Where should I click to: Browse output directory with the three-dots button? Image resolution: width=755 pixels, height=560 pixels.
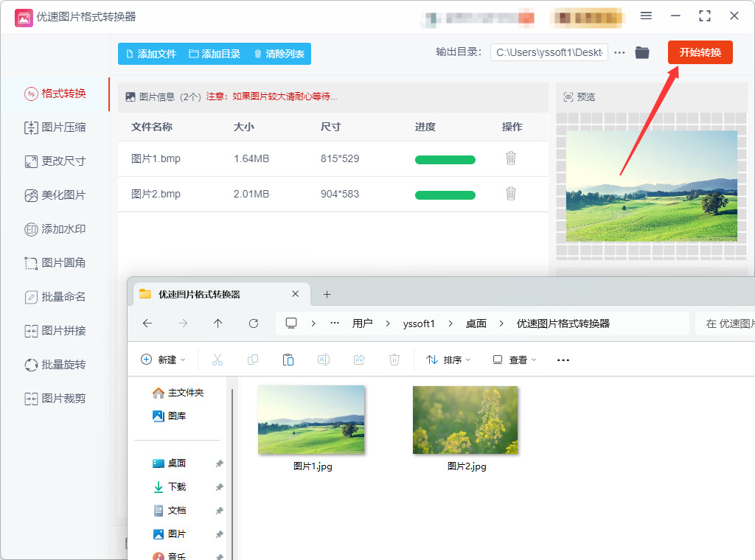[619, 52]
